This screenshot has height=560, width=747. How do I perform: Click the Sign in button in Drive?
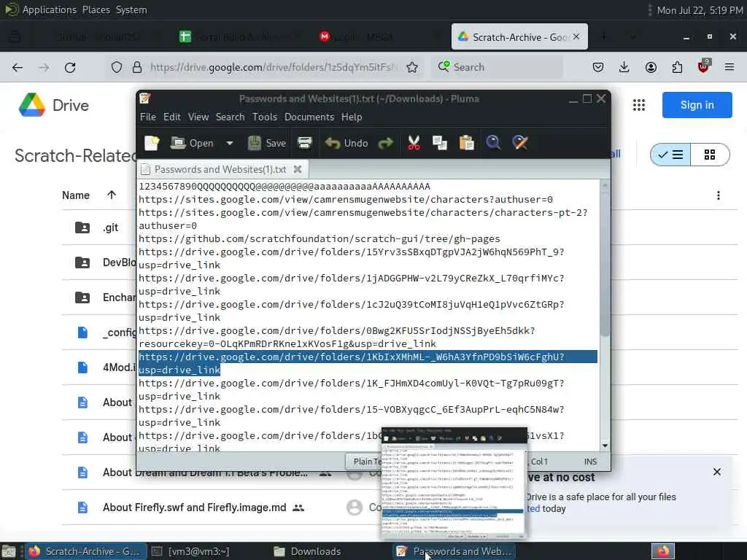click(x=697, y=105)
